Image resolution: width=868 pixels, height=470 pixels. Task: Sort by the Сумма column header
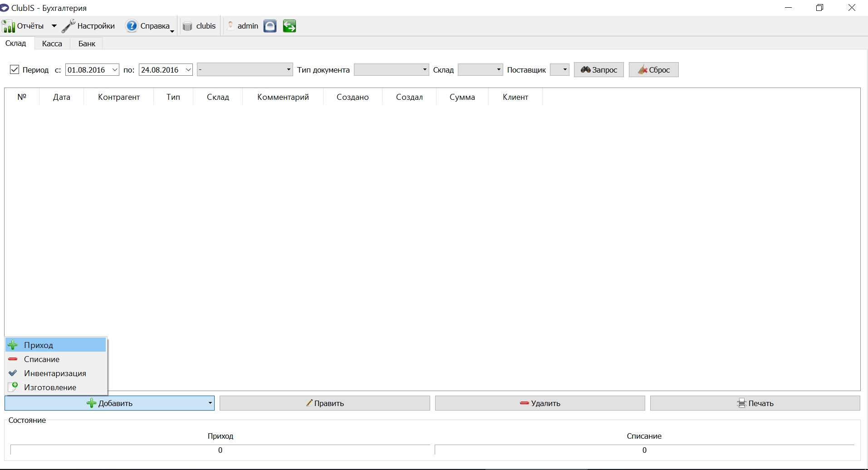pos(462,97)
